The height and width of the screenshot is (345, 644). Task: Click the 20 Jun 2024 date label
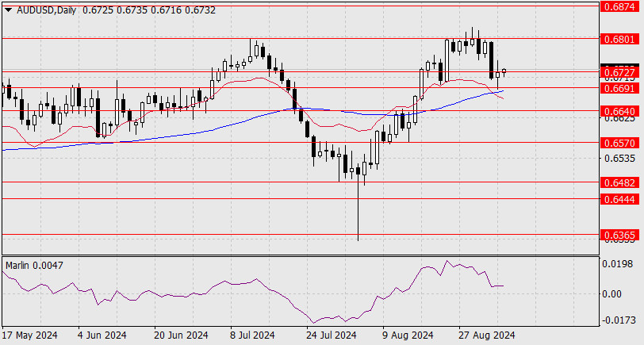point(182,335)
